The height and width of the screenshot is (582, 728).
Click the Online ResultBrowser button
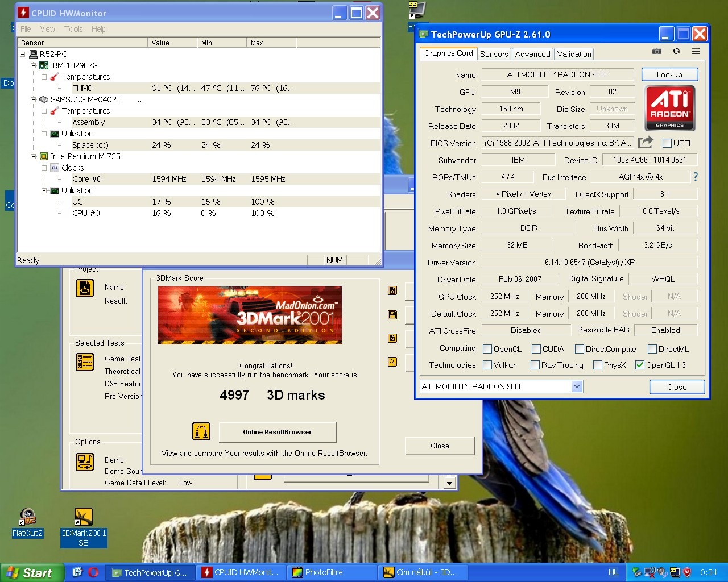click(x=278, y=432)
